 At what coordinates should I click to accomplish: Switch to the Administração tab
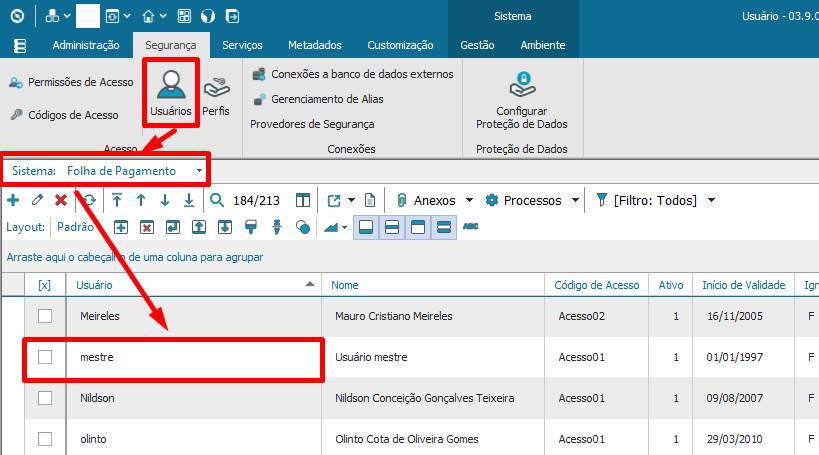coord(86,45)
